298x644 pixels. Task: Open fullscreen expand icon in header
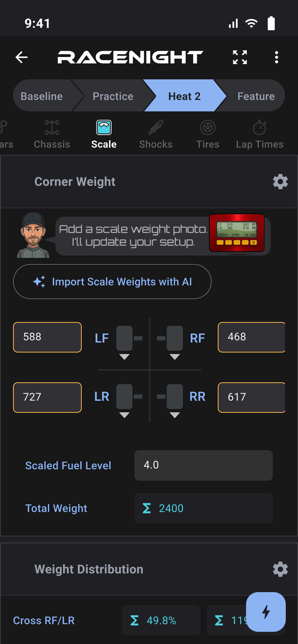240,57
